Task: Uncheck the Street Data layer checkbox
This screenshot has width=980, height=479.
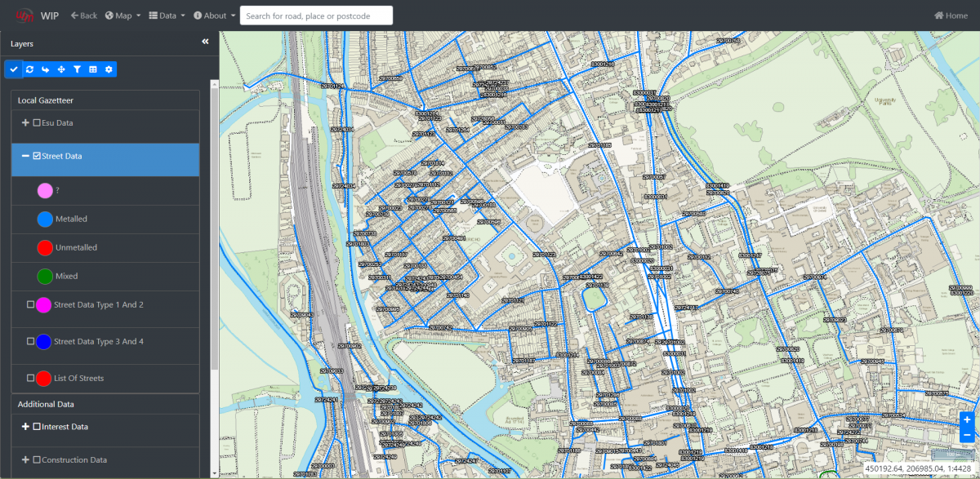Action: pyautogui.click(x=37, y=156)
